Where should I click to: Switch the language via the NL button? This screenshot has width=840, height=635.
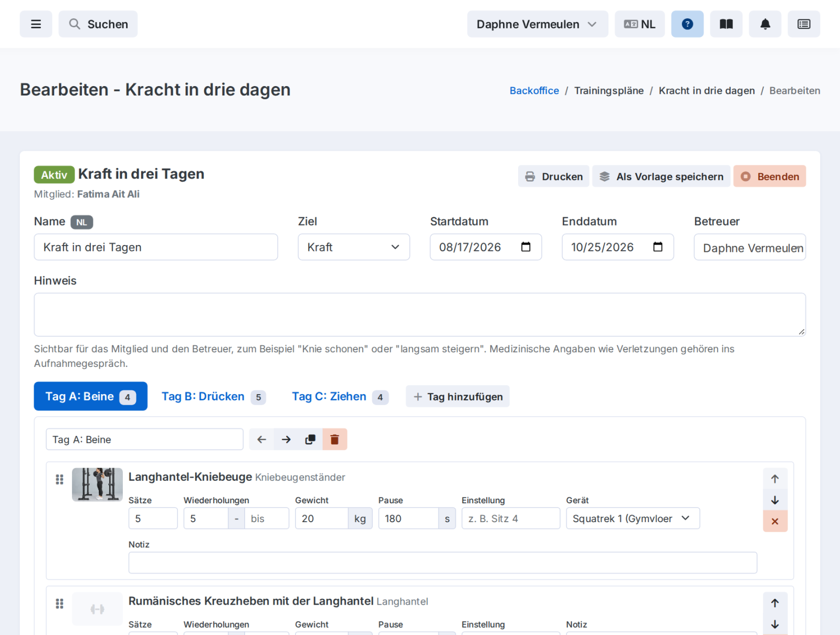tap(639, 24)
